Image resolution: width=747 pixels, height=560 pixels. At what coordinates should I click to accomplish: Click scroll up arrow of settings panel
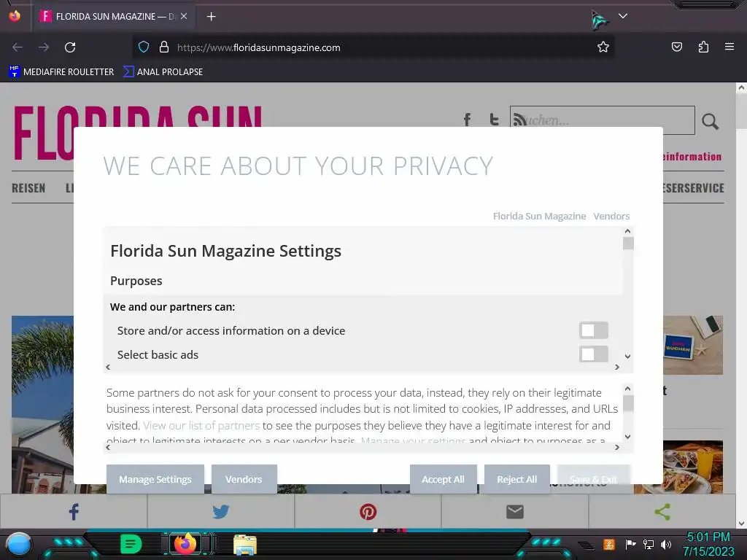coord(627,231)
